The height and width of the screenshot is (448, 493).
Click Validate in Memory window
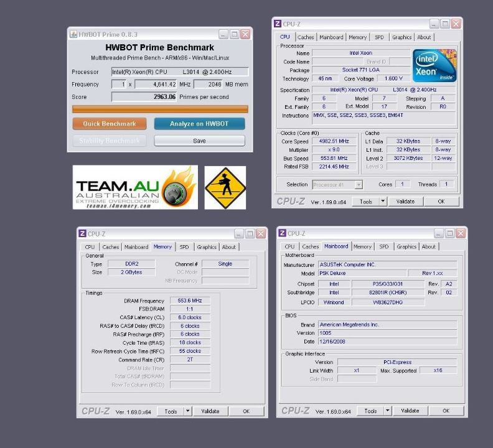(210, 411)
